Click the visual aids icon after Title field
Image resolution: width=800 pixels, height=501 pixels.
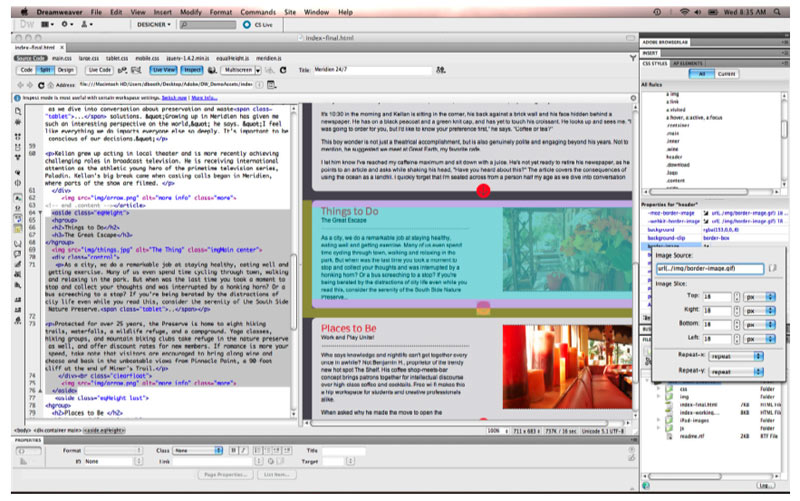[441, 70]
